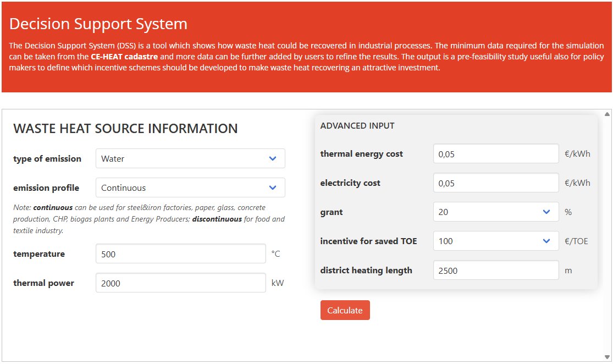Click the WASTE HEAT SOURCE INFORMATION heading
This screenshot has height=364, width=613.
coord(125,128)
